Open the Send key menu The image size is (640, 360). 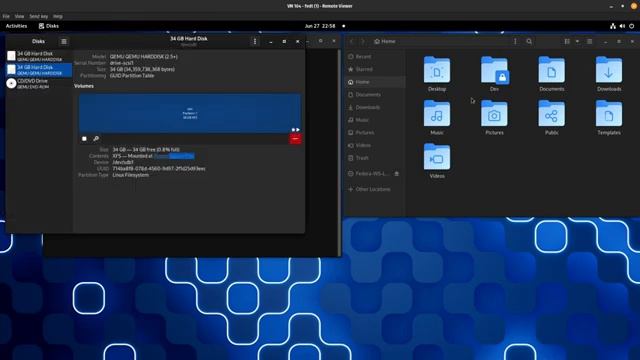38,16
